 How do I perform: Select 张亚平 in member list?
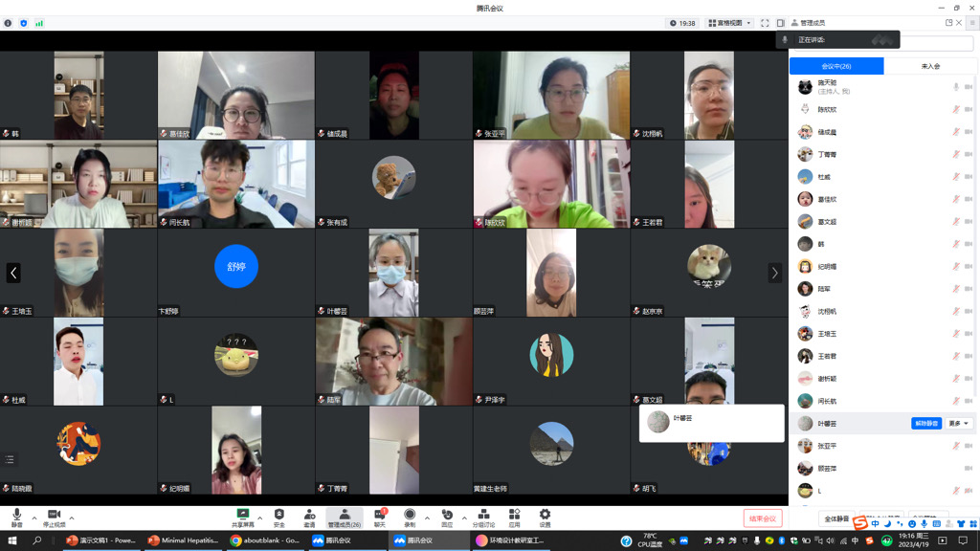click(x=881, y=446)
